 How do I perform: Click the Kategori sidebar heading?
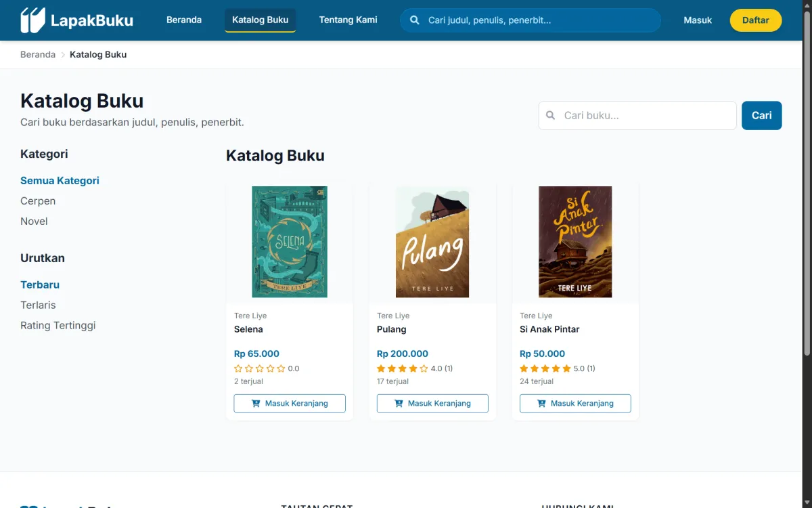click(44, 154)
